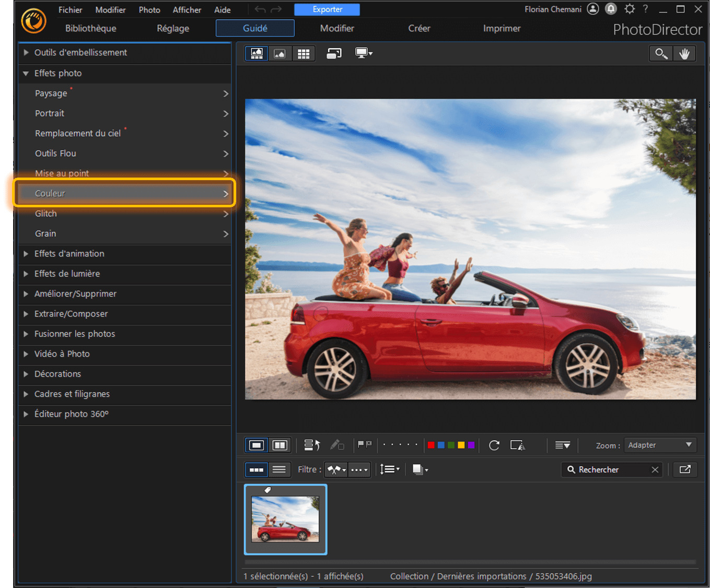Select the hand pan tool
Image resolution: width=710 pixels, height=588 pixels.
click(x=685, y=53)
